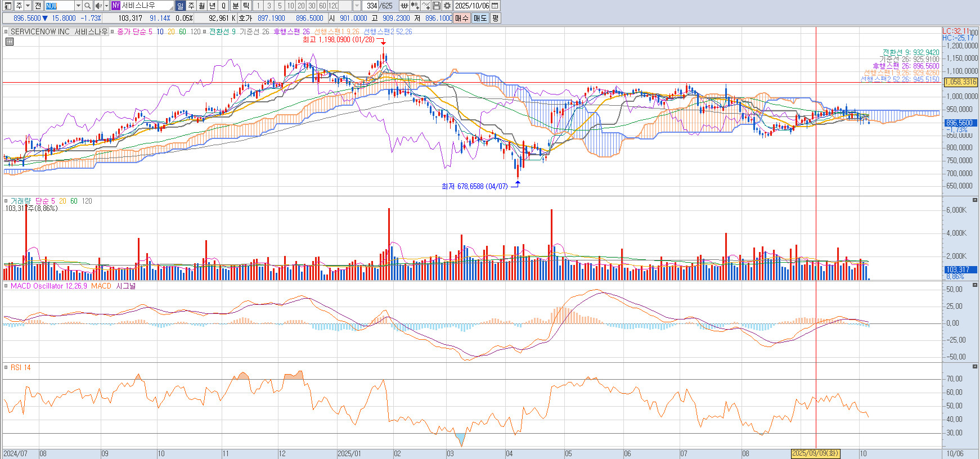Click the red 매수 buy button
The width and height of the screenshot is (980, 459).
click(462, 18)
